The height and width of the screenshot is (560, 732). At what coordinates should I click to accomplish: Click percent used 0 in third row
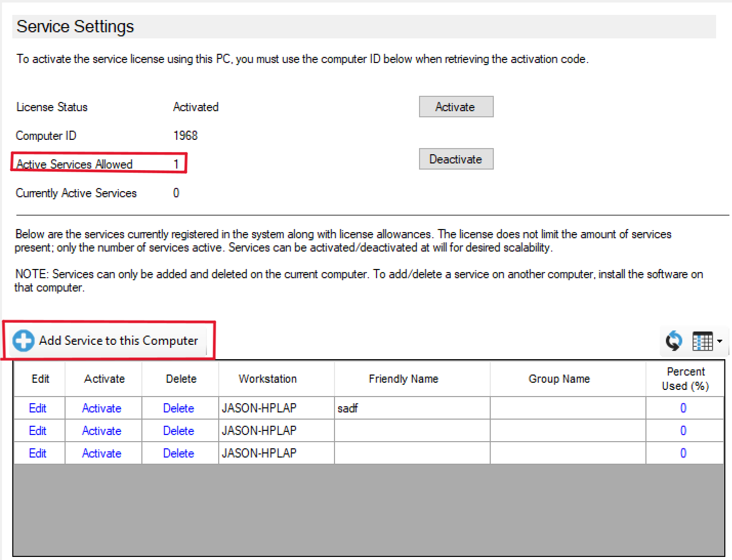coord(683,453)
